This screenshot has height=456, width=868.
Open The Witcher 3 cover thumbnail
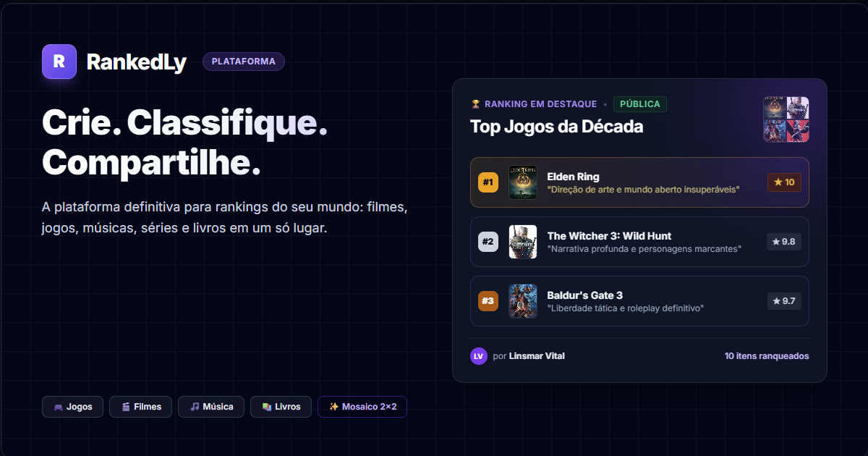523,242
